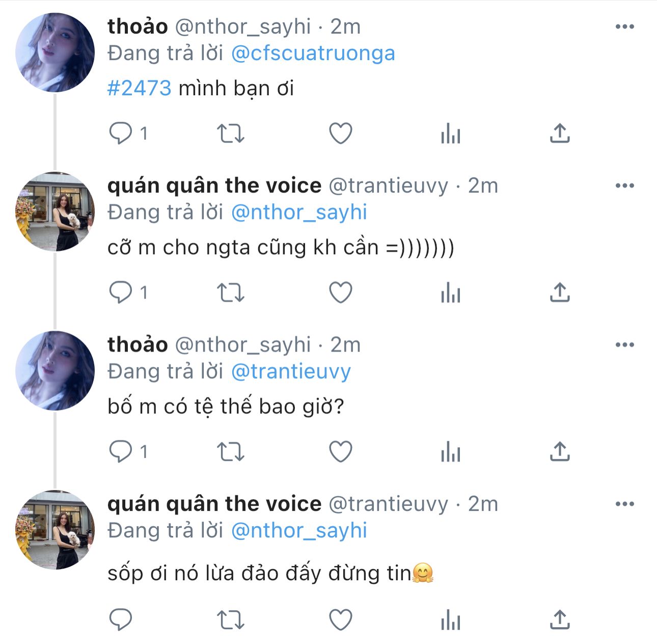Retweet the "cỡ m cho ngta" tweet
The height and width of the screenshot is (644, 657).
[x=231, y=292]
